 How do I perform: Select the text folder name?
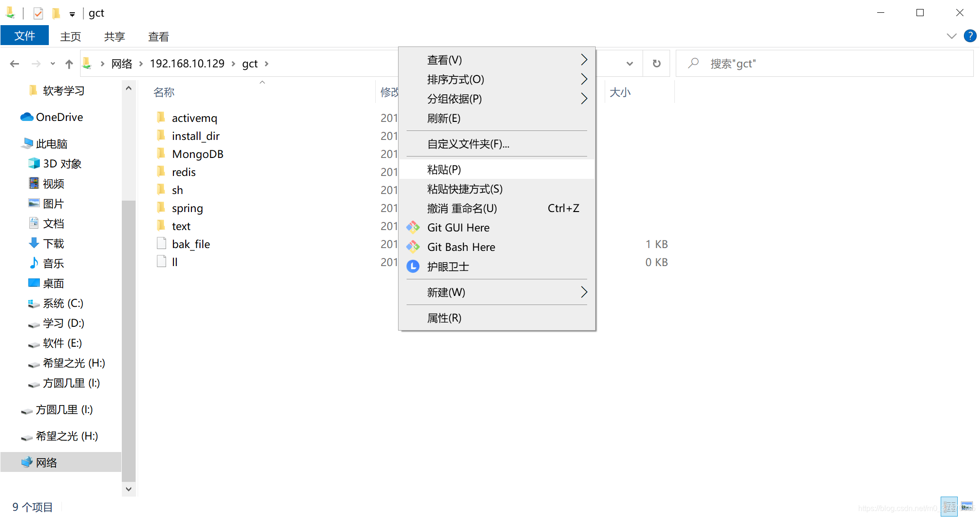pyautogui.click(x=181, y=226)
